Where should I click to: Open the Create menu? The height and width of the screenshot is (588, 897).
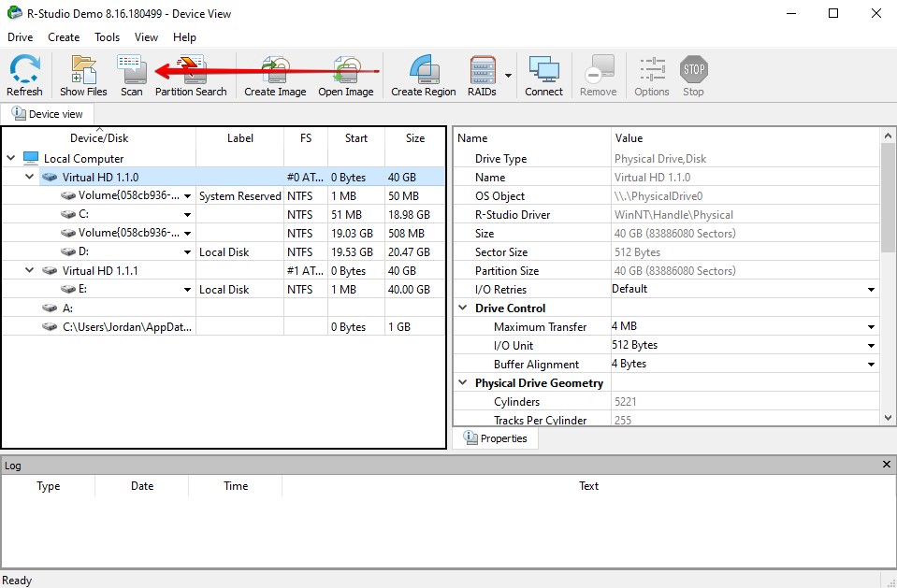(64, 37)
